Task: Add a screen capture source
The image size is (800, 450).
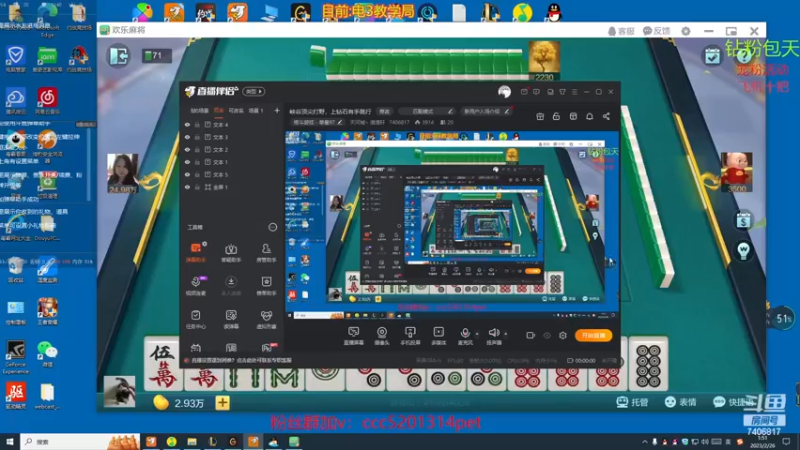Action: tap(354, 336)
